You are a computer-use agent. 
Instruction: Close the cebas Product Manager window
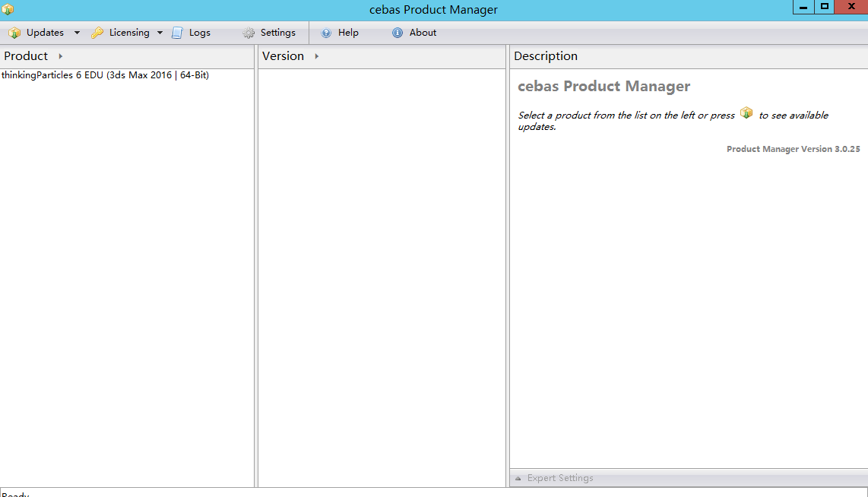click(851, 7)
